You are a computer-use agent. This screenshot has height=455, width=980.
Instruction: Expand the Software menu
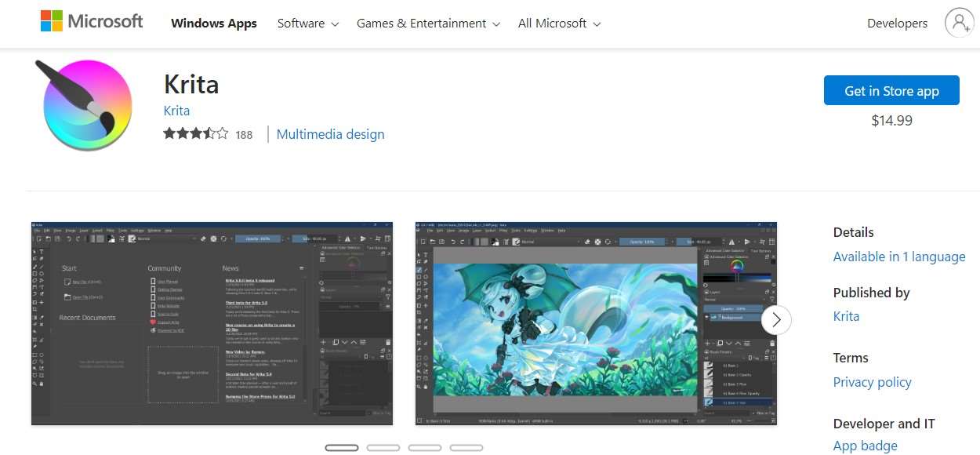click(x=308, y=24)
